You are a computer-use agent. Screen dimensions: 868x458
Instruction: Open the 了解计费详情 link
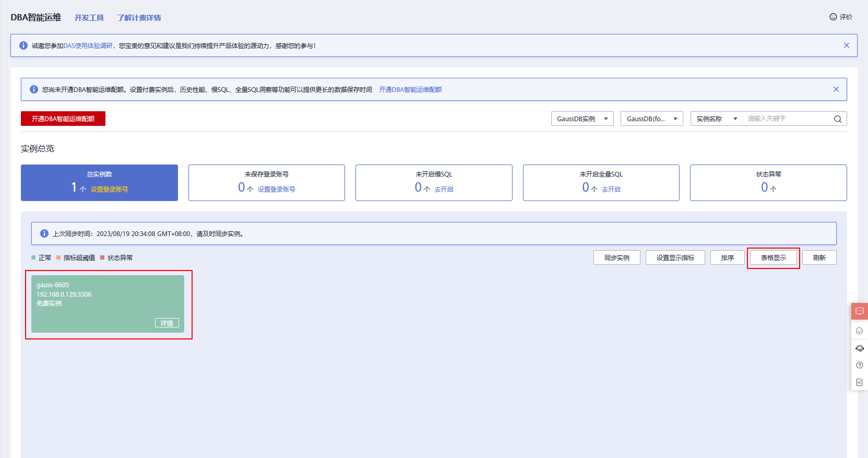pos(139,18)
